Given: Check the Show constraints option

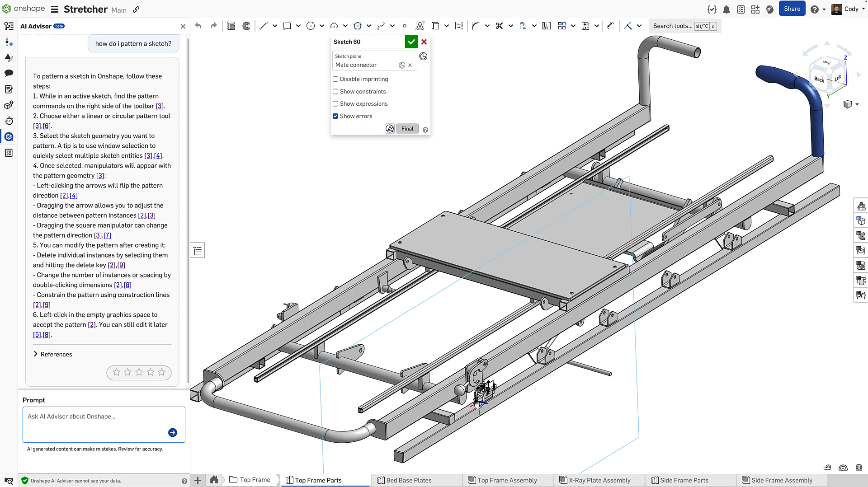Looking at the screenshot, I should (335, 92).
